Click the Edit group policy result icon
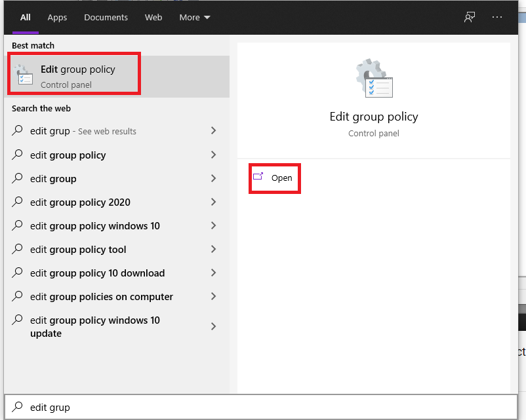The width and height of the screenshot is (526, 420). click(24, 75)
